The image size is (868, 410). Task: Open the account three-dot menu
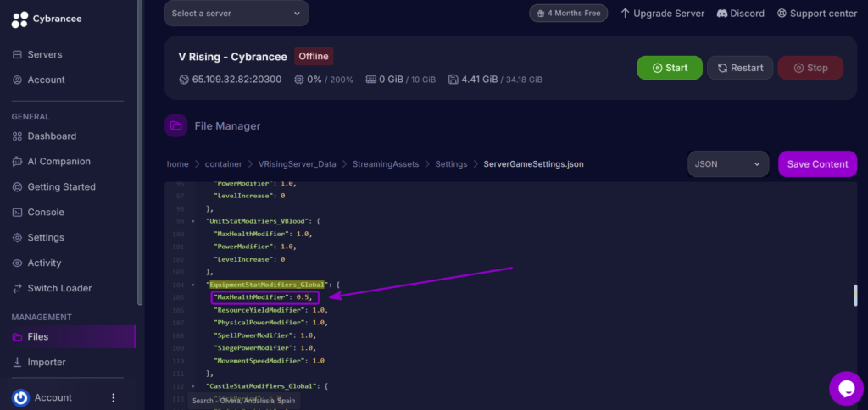[x=114, y=398]
